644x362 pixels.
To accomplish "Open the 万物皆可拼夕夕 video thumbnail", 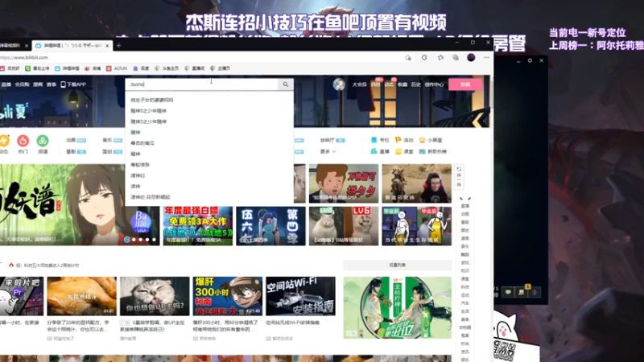I will 344,183.
